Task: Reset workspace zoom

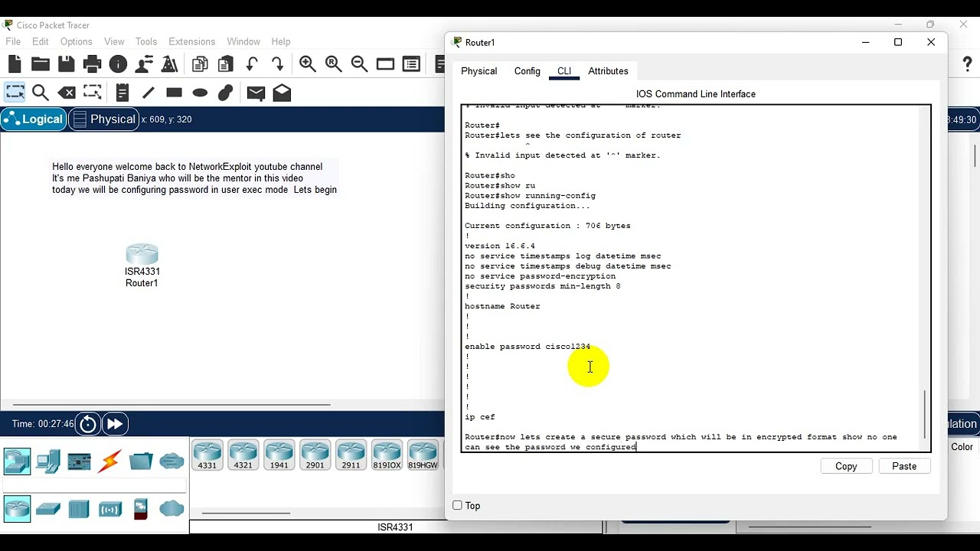Action: tap(334, 64)
